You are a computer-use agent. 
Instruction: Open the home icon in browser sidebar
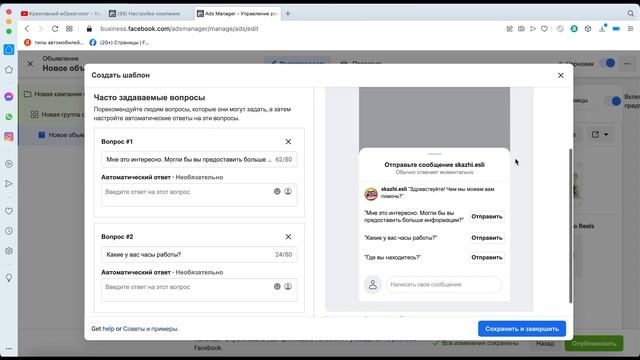(9, 50)
